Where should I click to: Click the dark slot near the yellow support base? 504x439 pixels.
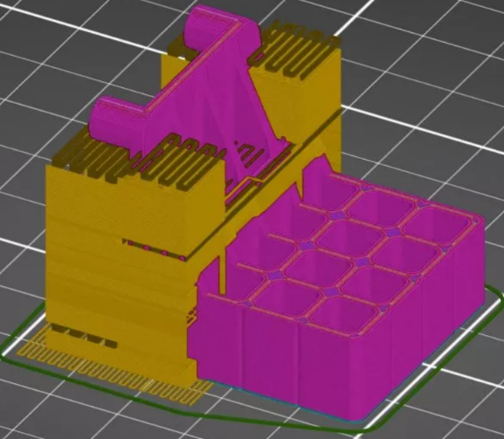point(84,336)
